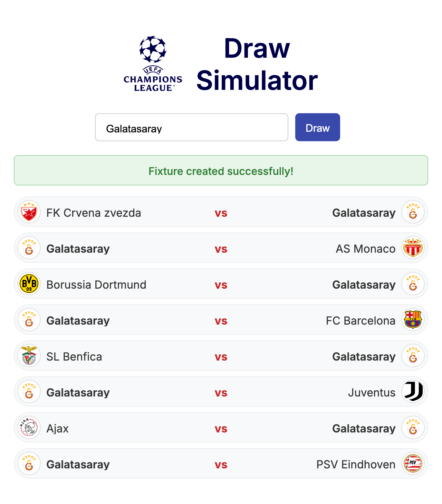Click the Borussia Dortmund BVB crest
The image size is (442, 504).
(x=29, y=284)
